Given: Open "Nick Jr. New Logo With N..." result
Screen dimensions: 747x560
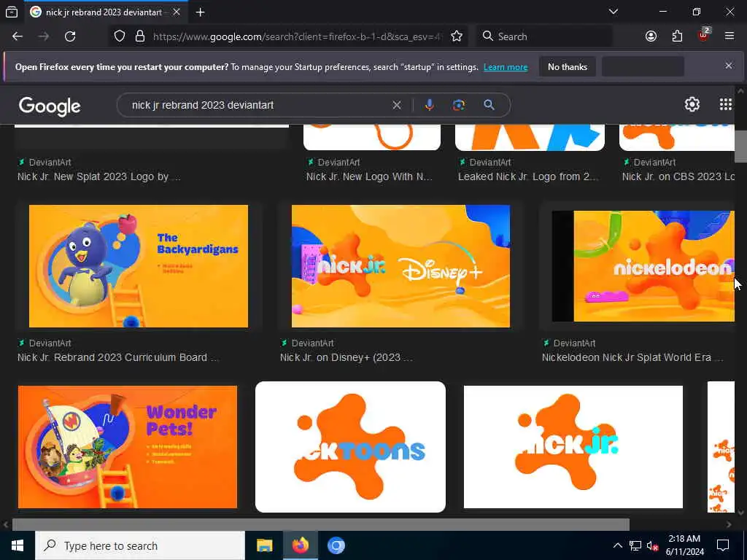Looking at the screenshot, I should [369, 176].
